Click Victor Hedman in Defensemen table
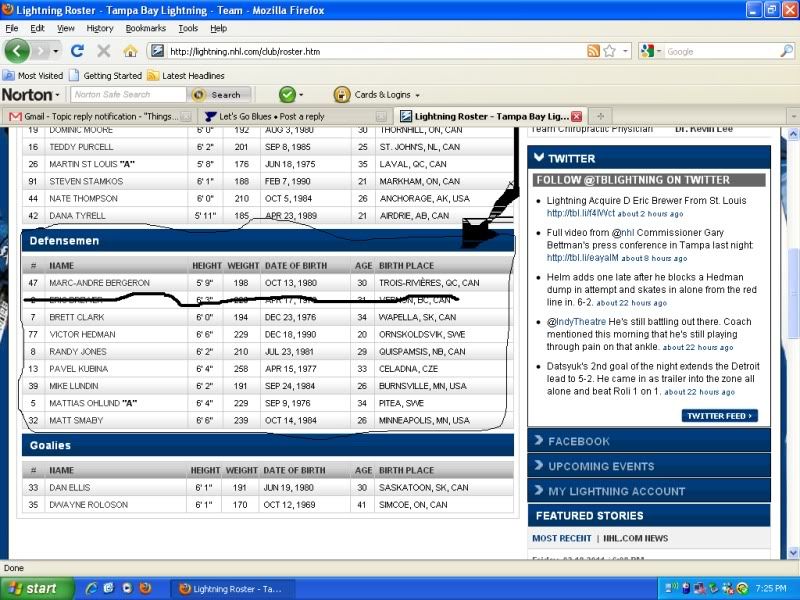 pos(82,334)
